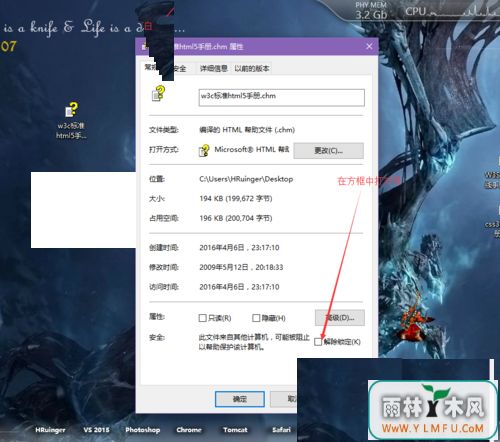
Task: Click the 更改(C)... button
Action: 328,151
